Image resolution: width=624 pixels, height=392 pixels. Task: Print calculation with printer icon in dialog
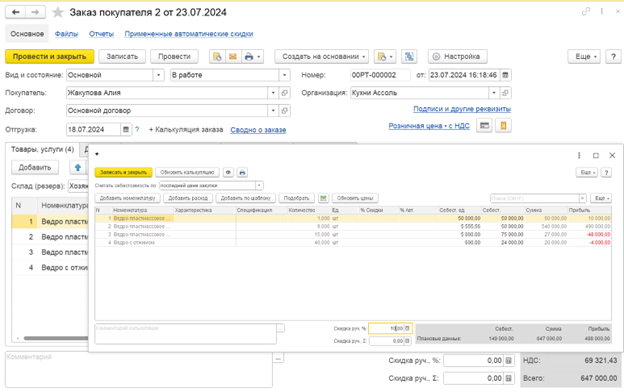pyautogui.click(x=242, y=172)
